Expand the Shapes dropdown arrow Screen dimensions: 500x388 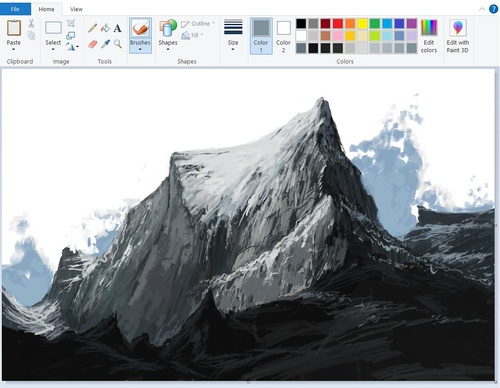[168, 49]
